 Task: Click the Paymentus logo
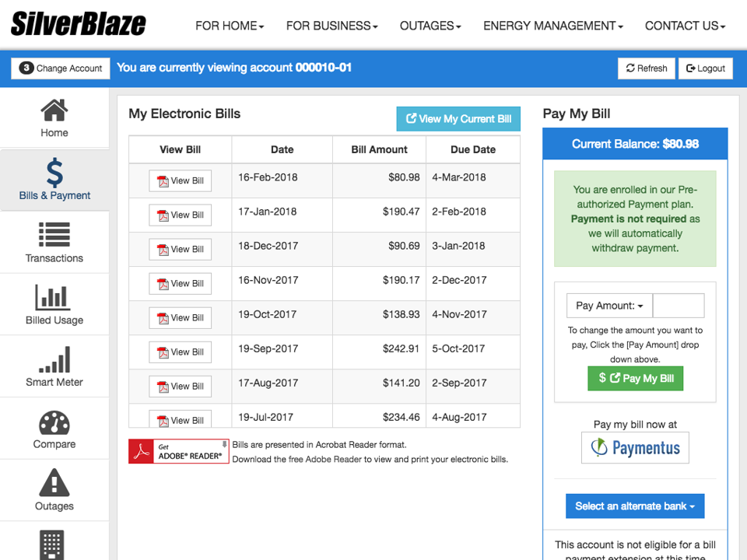point(635,447)
